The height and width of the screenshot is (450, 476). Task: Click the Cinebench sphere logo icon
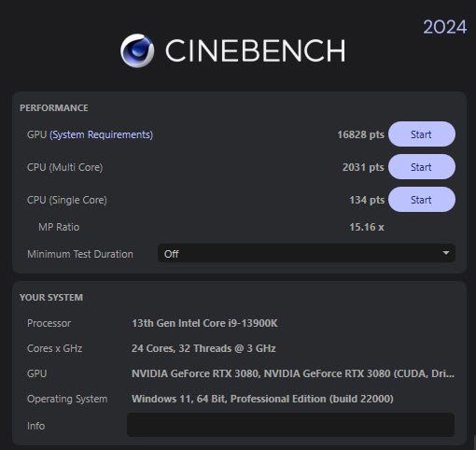coord(137,50)
